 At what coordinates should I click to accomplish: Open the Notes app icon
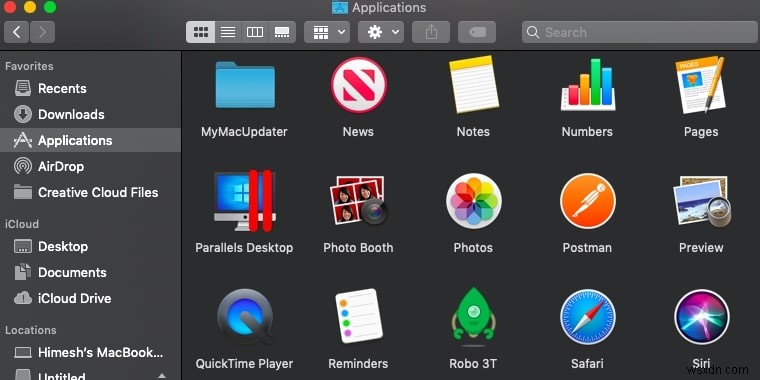474,84
